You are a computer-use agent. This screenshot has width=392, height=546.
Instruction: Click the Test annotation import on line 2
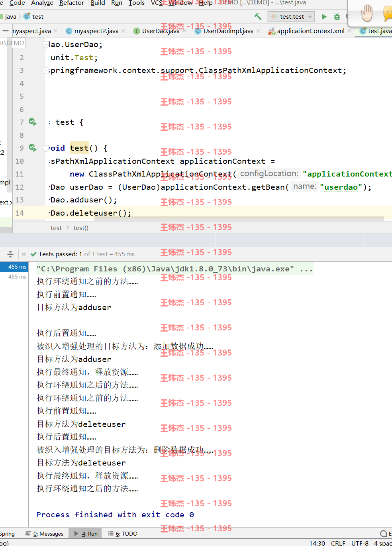point(84,57)
